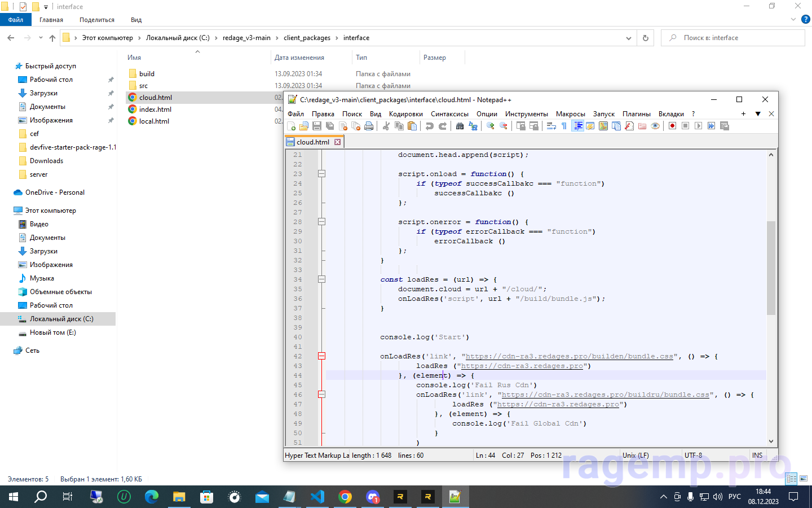Toggle the indent guide button
Image resolution: width=812 pixels, height=508 pixels.
pyautogui.click(x=578, y=126)
